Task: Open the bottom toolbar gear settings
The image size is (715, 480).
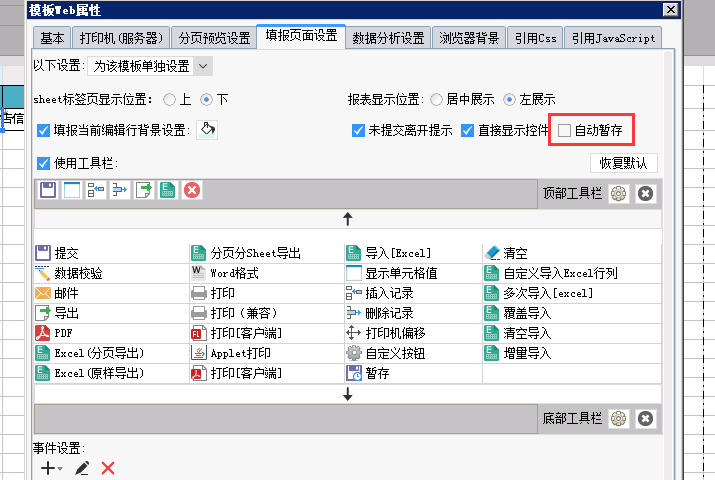Action: click(x=618, y=418)
